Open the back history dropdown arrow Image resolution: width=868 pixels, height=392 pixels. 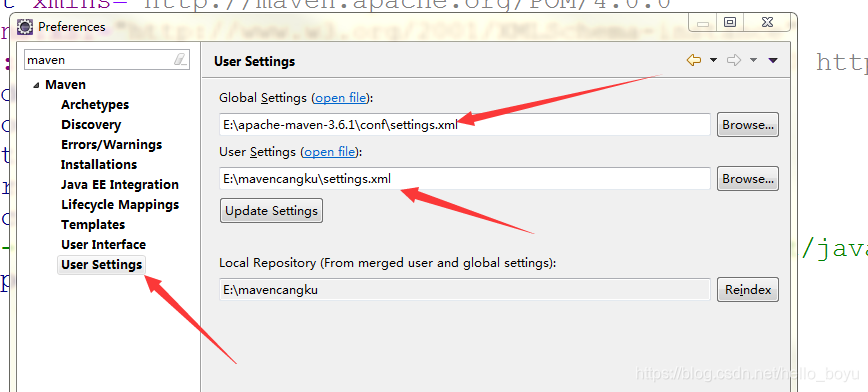(713, 60)
